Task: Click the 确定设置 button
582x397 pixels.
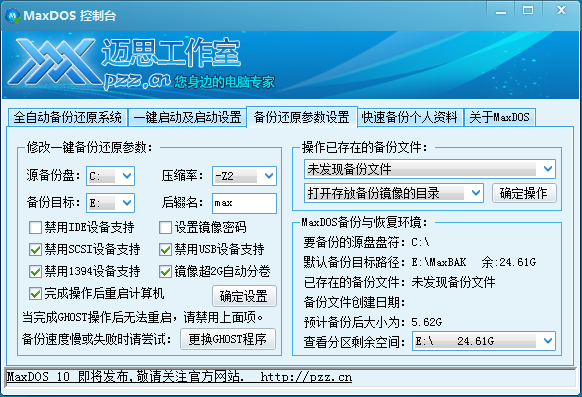Action: pos(244,296)
